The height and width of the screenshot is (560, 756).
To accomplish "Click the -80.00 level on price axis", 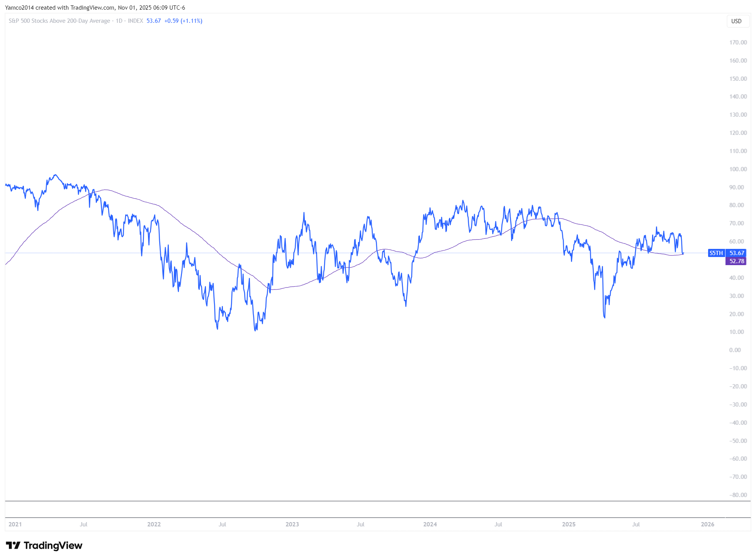I will point(738,495).
